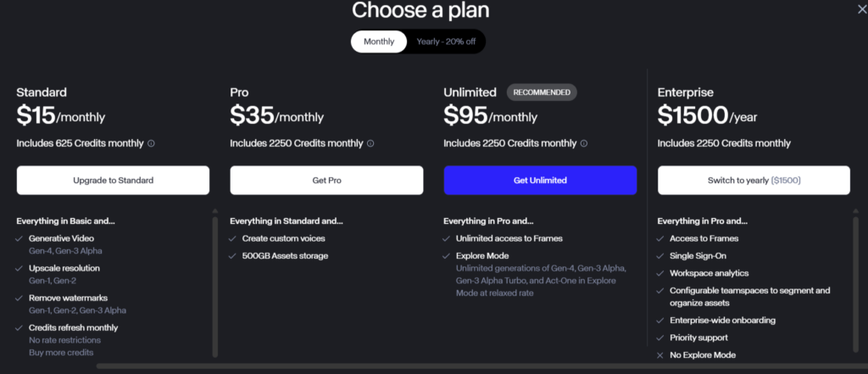Click scroll-up arrow in Standard feature list
This screenshot has height=374, width=868.
[x=214, y=211]
